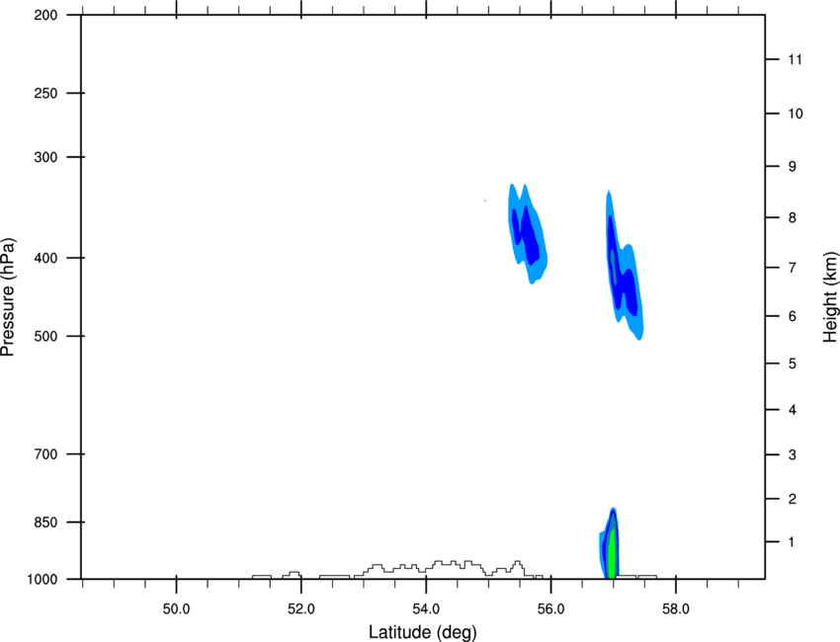Pick the 2 km height label
This screenshot has width=840, height=642.
click(x=793, y=499)
